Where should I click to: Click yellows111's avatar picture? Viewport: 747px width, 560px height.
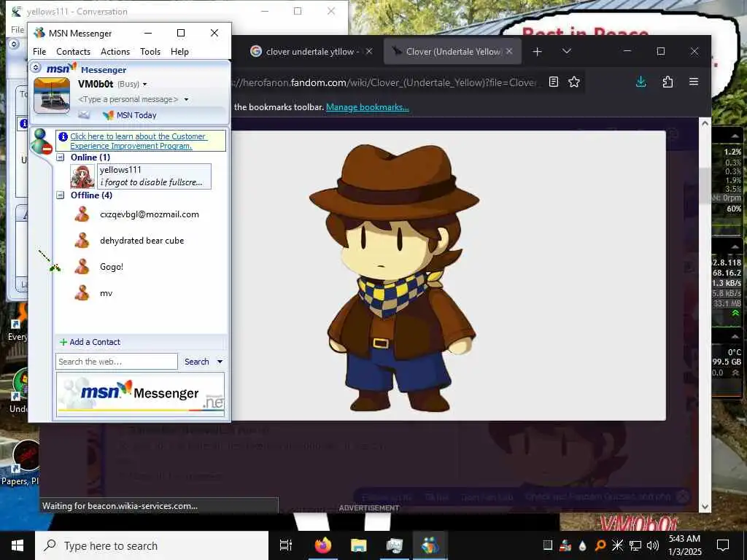(x=82, y=176)
